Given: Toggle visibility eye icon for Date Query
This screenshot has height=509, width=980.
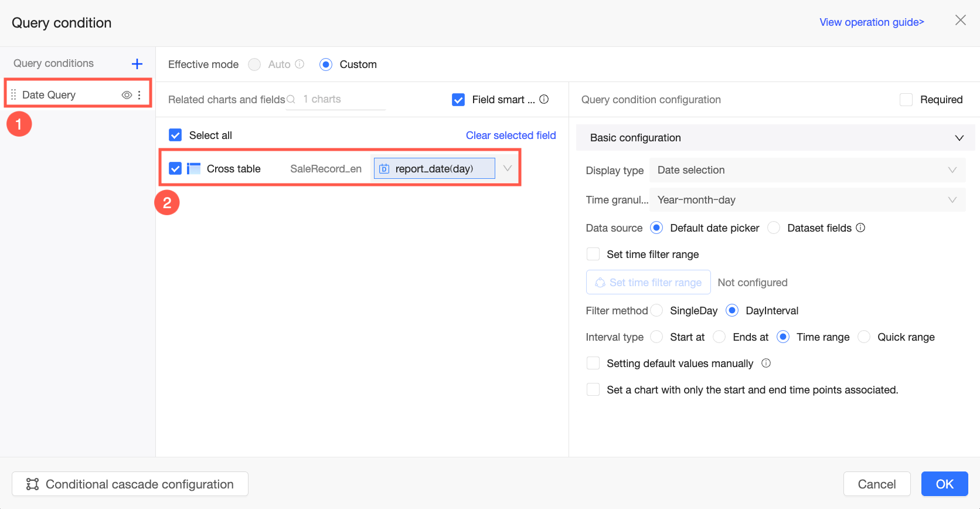Looking at the screenshot, I should (x=127, y=95).
